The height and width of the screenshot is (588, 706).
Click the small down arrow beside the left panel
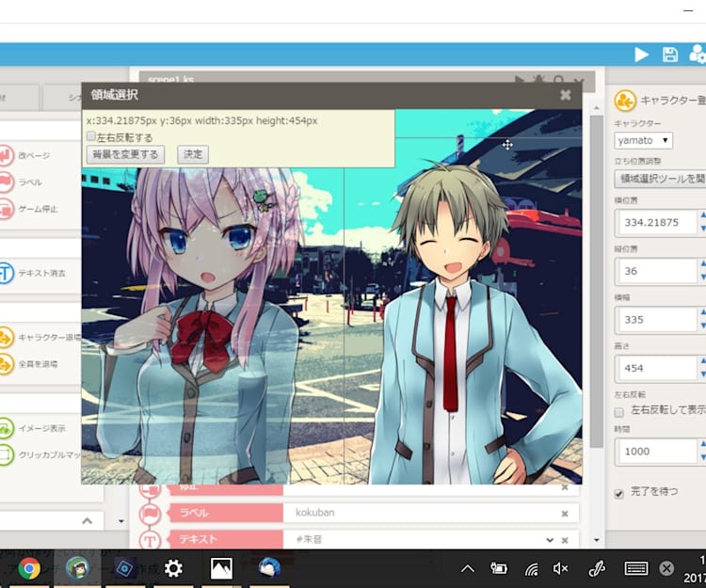121,521
